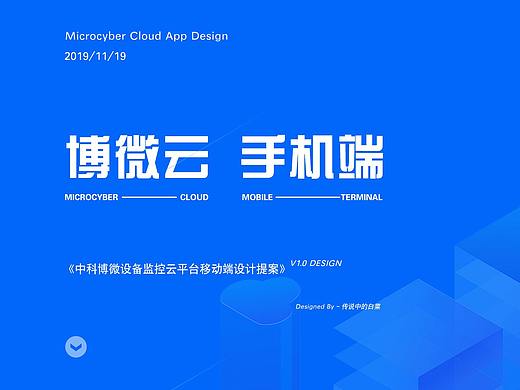Click the circular down-chevron icon
This screenshot has width=520, height=390.
click(76, 347)
